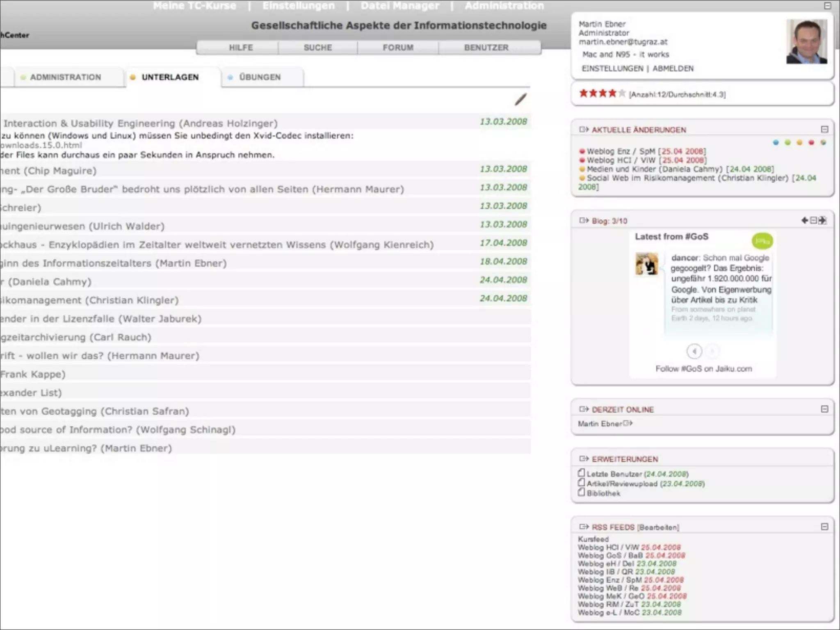840x630 pixels.
Task: Click icon left of Aktuelle Änderungen title
Action: tap(583, 130)
